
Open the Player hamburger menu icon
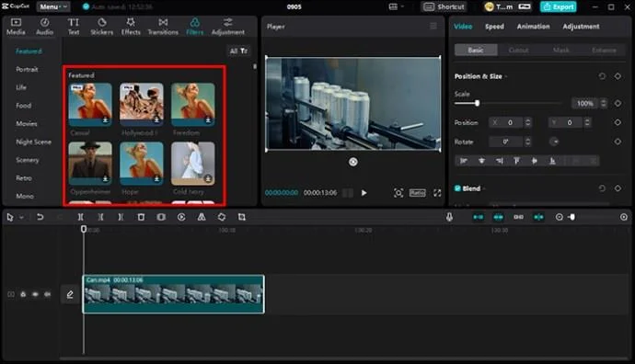[x=433, y=26]
